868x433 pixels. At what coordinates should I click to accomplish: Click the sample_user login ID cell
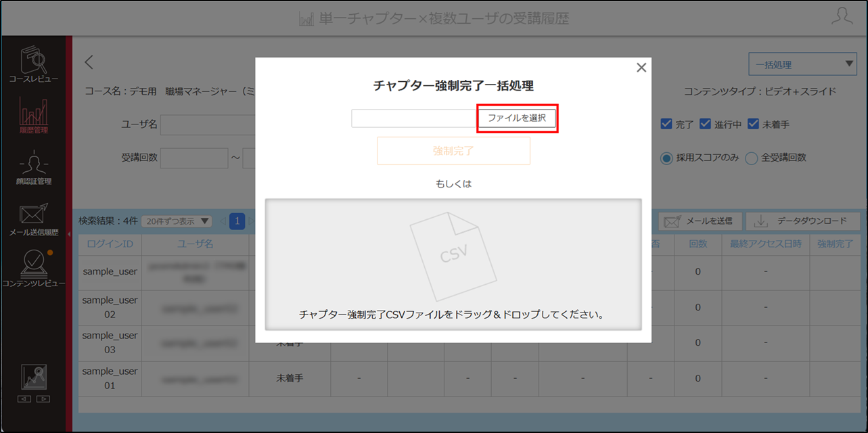tap(110, 271)
